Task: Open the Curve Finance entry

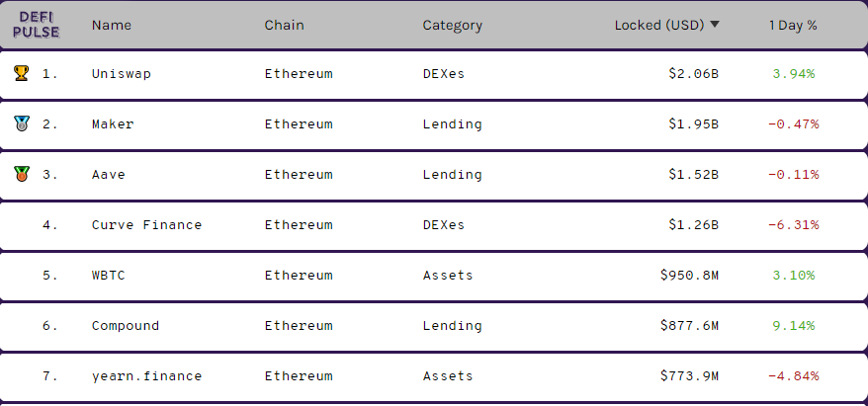Action: pyautogui.click(x=146, y=224)
